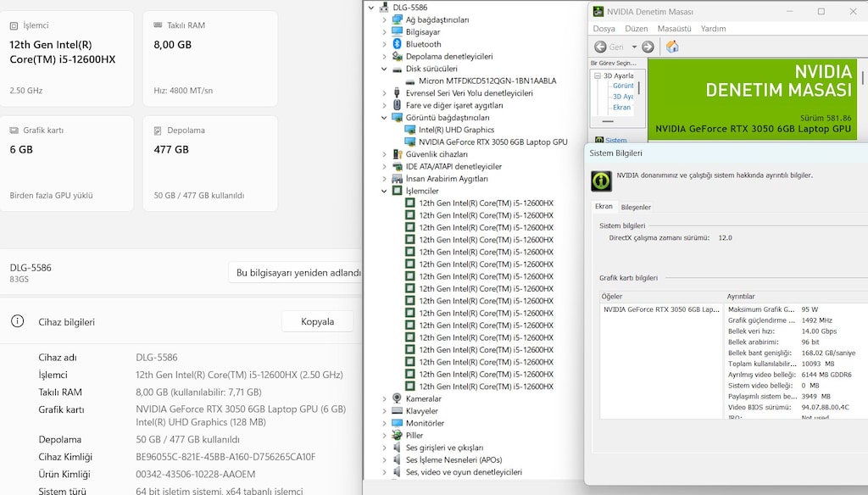Viewport: 868px width, 495px height.
Task: Click the NVIDIA Control Panel back arrow icon
Action: 600,47
